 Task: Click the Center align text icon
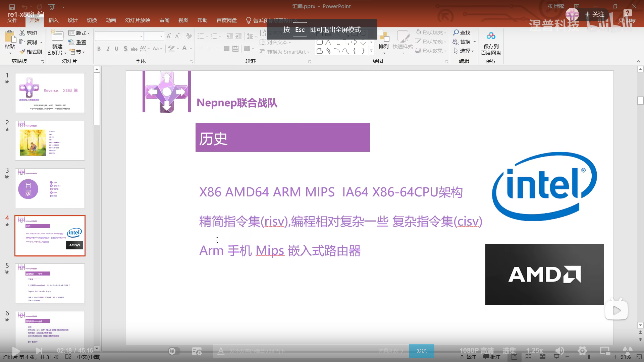point(209,49)
